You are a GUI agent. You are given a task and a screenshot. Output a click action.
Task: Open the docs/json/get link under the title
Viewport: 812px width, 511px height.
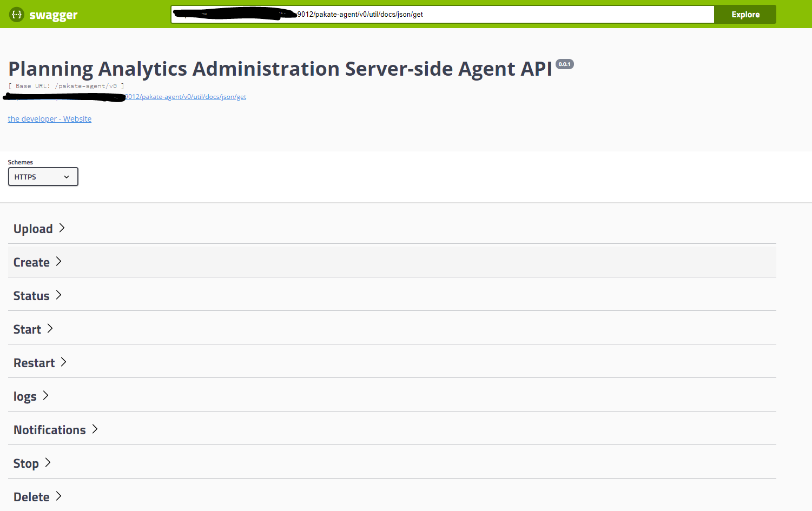tap(127, 97)
